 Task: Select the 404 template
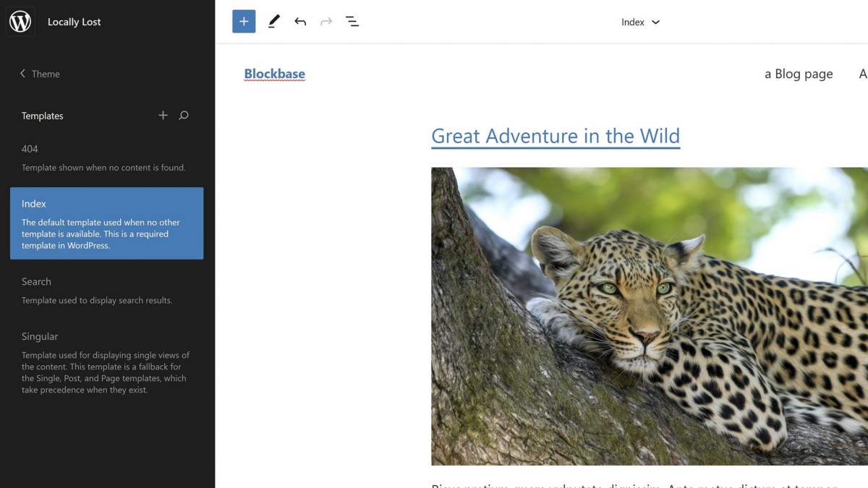[30, 149]
